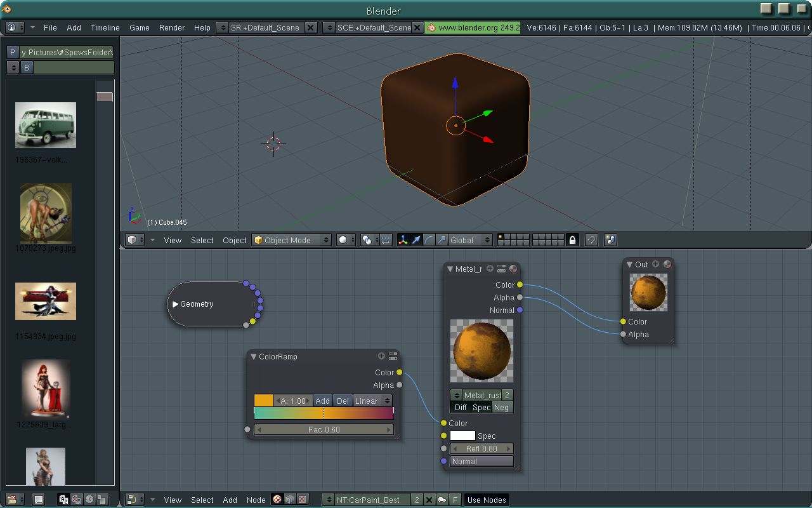Browse node tree datablock selector arrows
The width and height of the screenshot is (812, 508).
328,500
